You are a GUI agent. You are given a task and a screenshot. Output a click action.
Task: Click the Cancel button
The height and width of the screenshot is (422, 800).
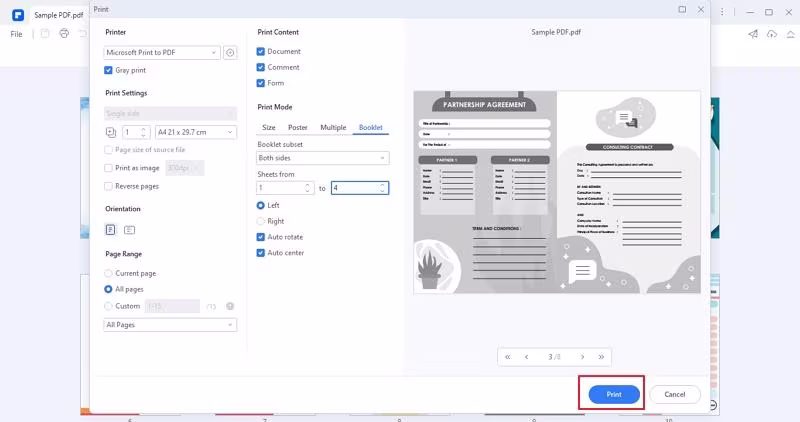coord(675,394)
